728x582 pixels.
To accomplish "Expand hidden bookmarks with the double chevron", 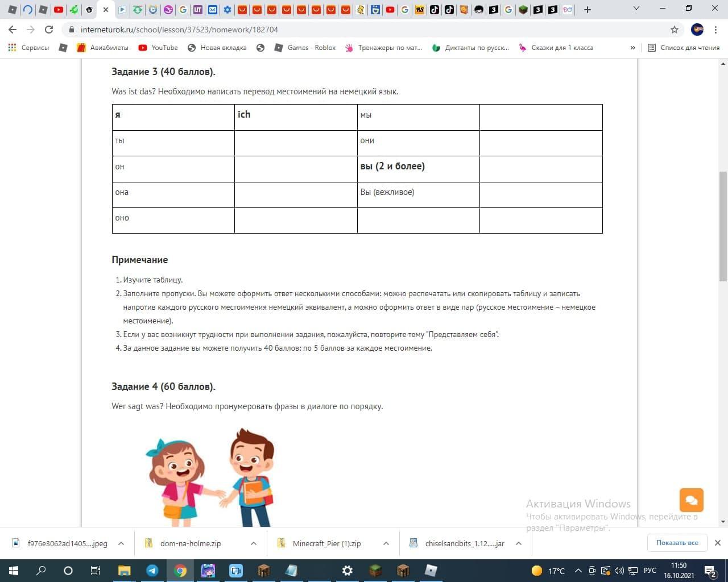I will click(x=632, y=48).
